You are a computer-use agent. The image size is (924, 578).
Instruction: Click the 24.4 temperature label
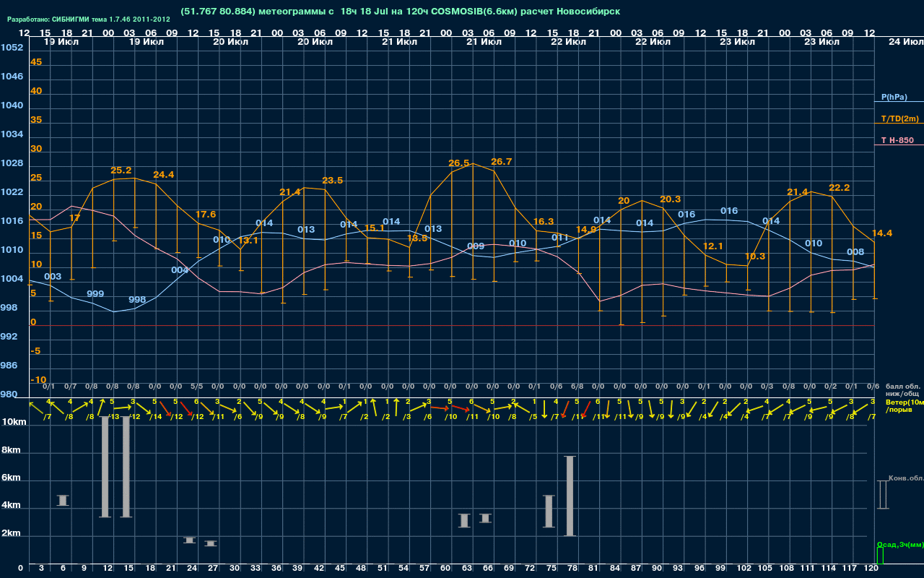(x=164, y=175)
